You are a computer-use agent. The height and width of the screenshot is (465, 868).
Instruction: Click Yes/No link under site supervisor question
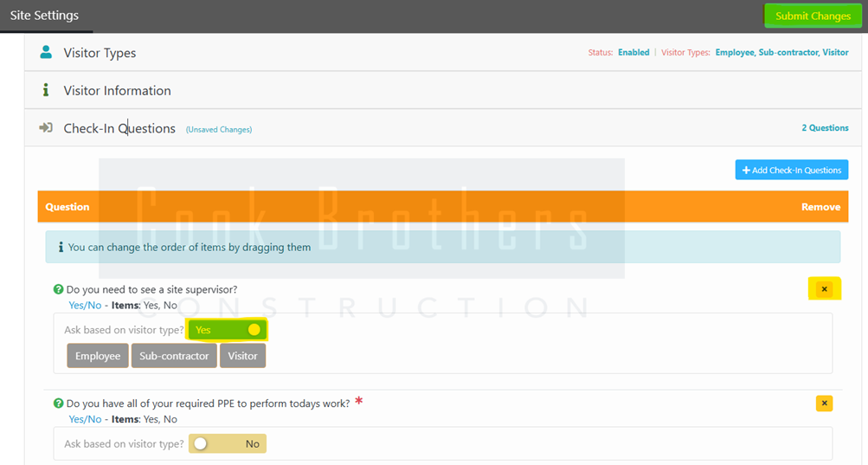click(x=85, y=306)
